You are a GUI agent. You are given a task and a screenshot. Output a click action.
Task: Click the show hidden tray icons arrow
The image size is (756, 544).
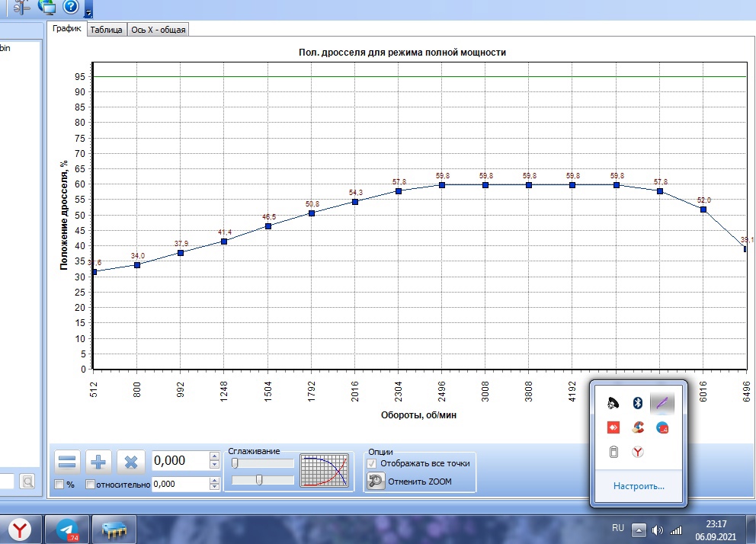coord(639,530)
